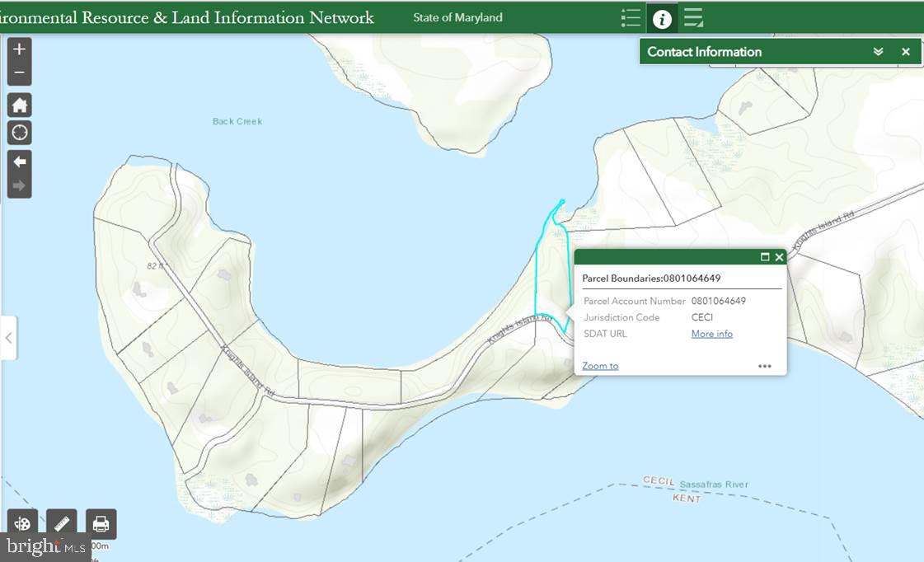Toggle the Contact Information info widget
The height and width of the screenshot is (562, 924).
pyautogui.click(x=662, y=18)
